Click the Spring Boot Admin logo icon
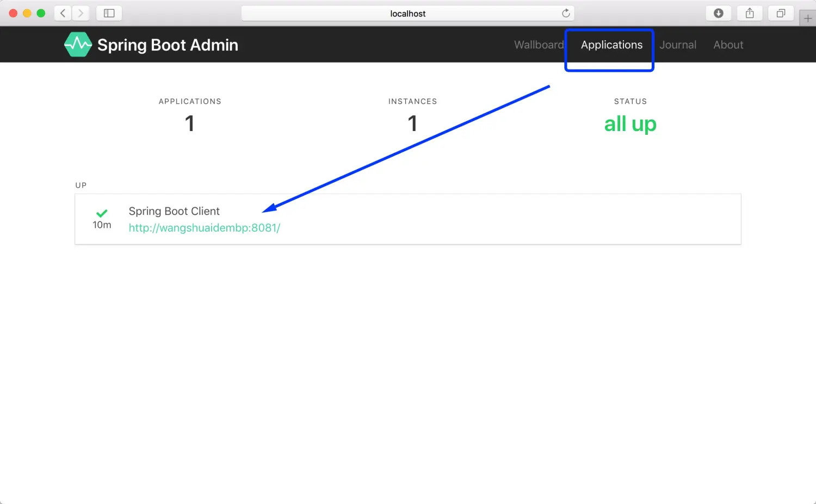The width and height of the screenshot is (816, 504). pos(78,45)
